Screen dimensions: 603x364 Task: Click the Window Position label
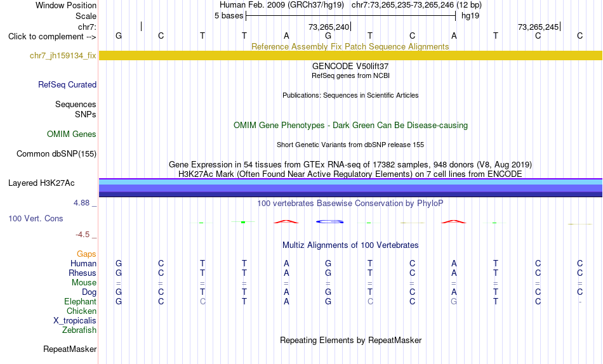pos(66,5)
